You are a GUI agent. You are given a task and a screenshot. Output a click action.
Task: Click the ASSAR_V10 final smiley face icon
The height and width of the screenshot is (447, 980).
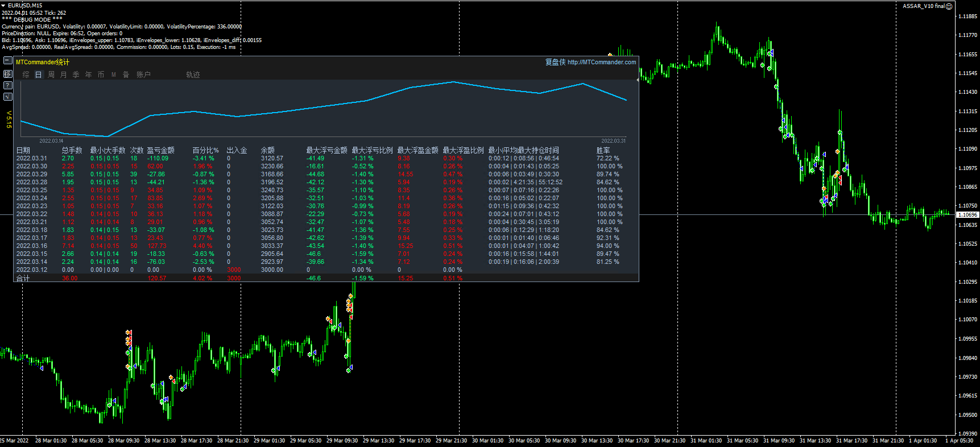(x=949, y=6)
